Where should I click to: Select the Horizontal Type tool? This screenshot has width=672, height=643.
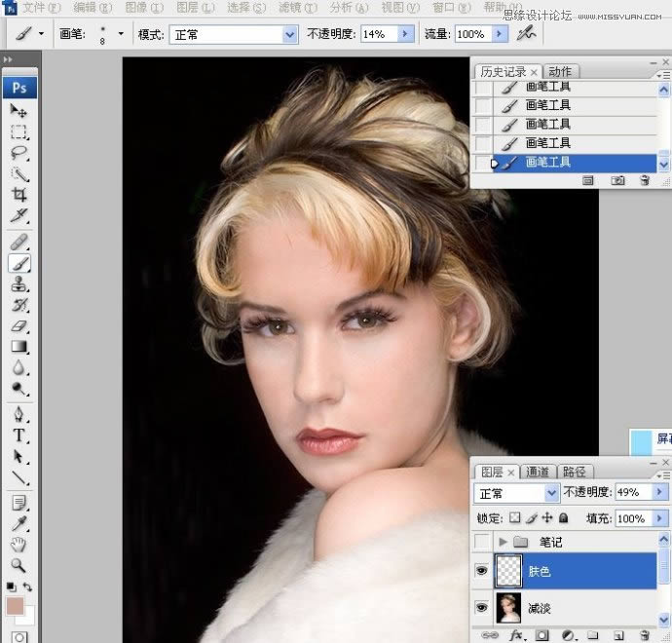tap(19, 435)
